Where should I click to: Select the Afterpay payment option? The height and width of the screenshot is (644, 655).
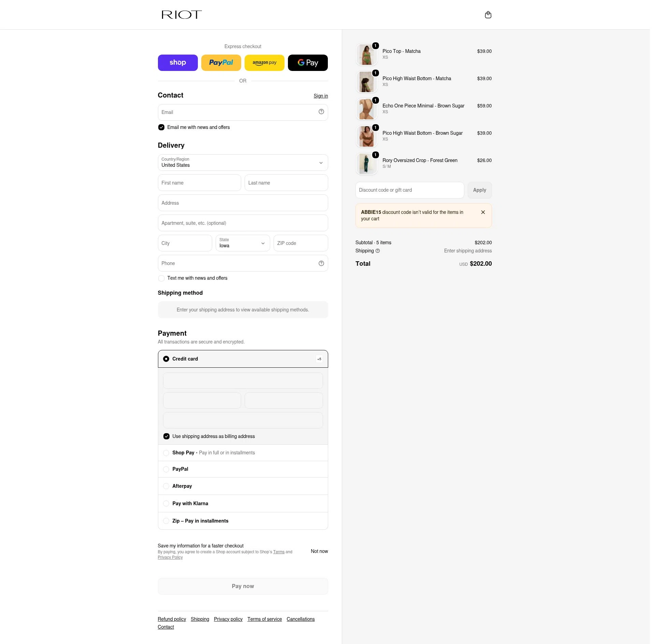point(243,486)
